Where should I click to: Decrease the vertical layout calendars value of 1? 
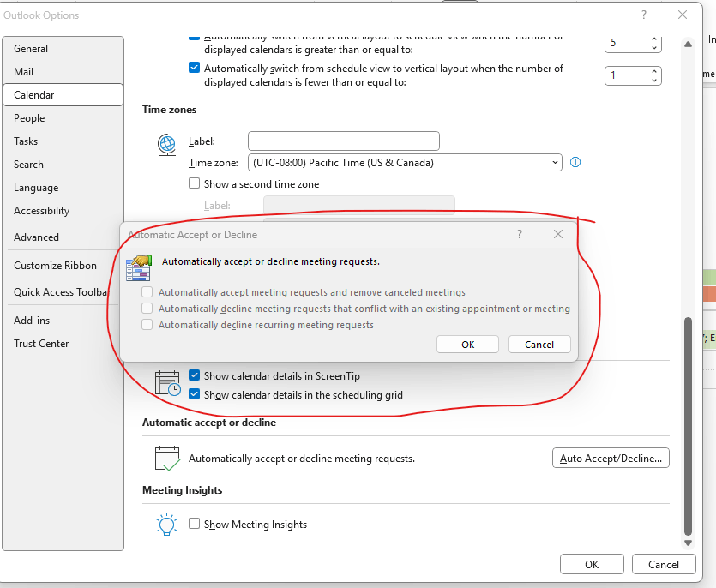click(654, 80)
